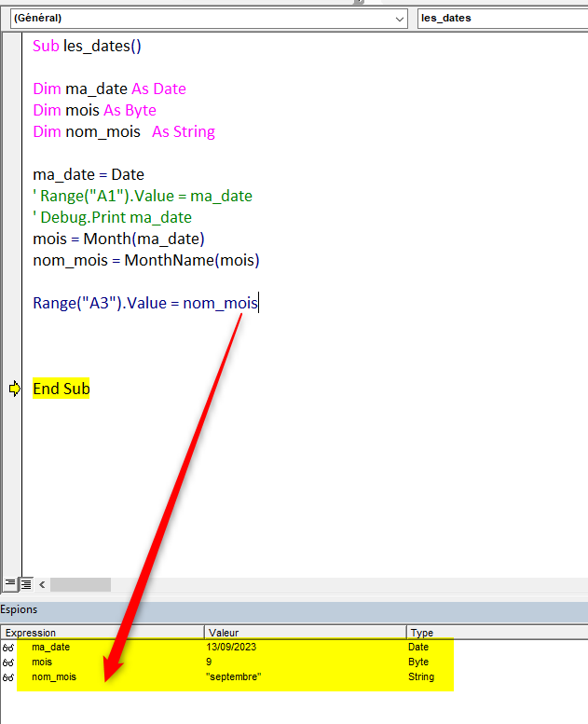The height and width of the screenshot is (724, 588).
Task: Click the commented Debug.Print line
Action: click(x=112, y=217)
